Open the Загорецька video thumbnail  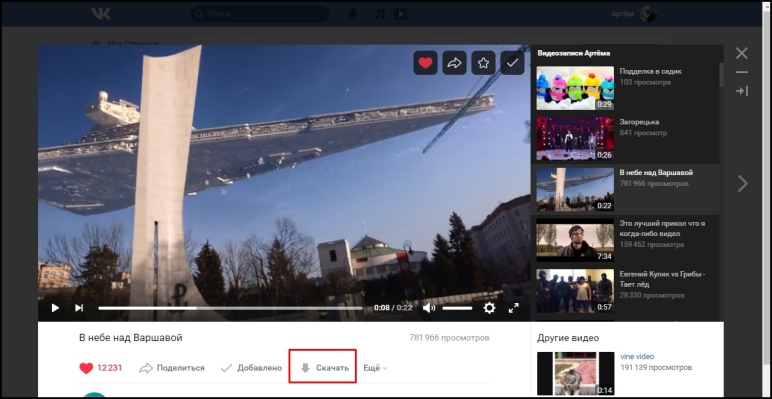[575, 139]
